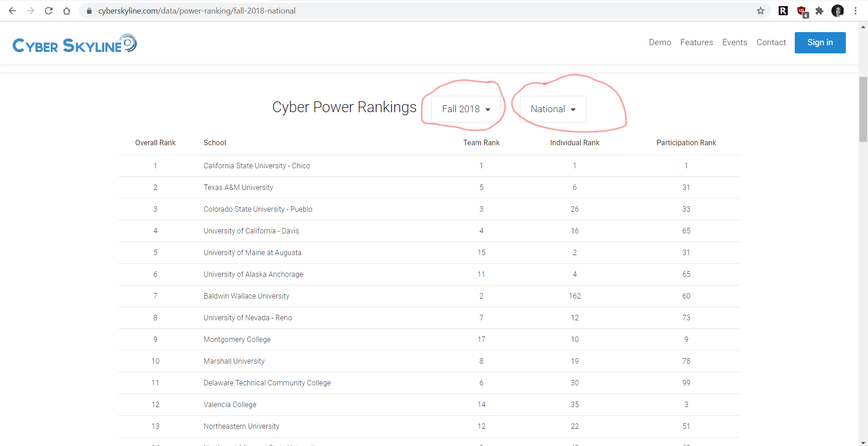The height and width of the screenshot is (446, 868).
Task: Click the Overall Rank column header
Action: [x=155, y=142]
